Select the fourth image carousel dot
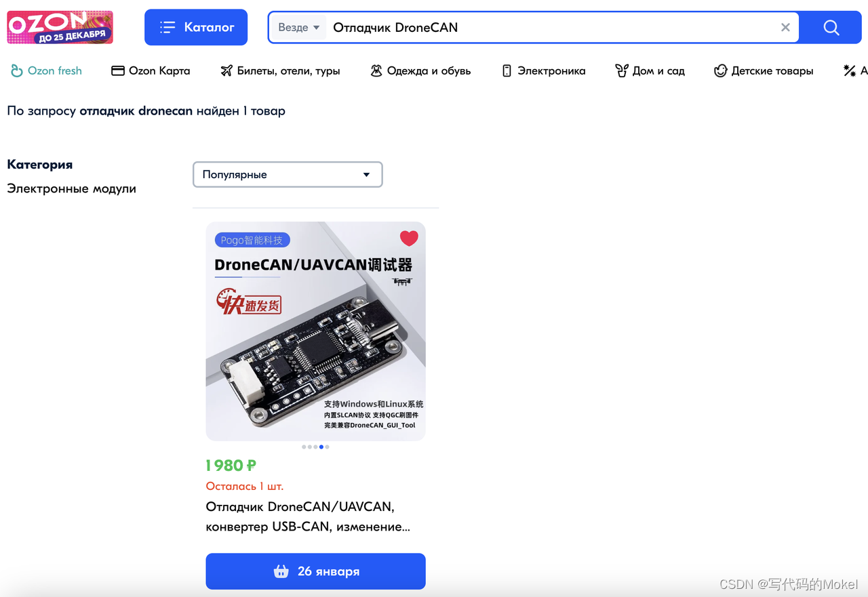The height and width of the screenshot is (597, 868). coord(321,447)
